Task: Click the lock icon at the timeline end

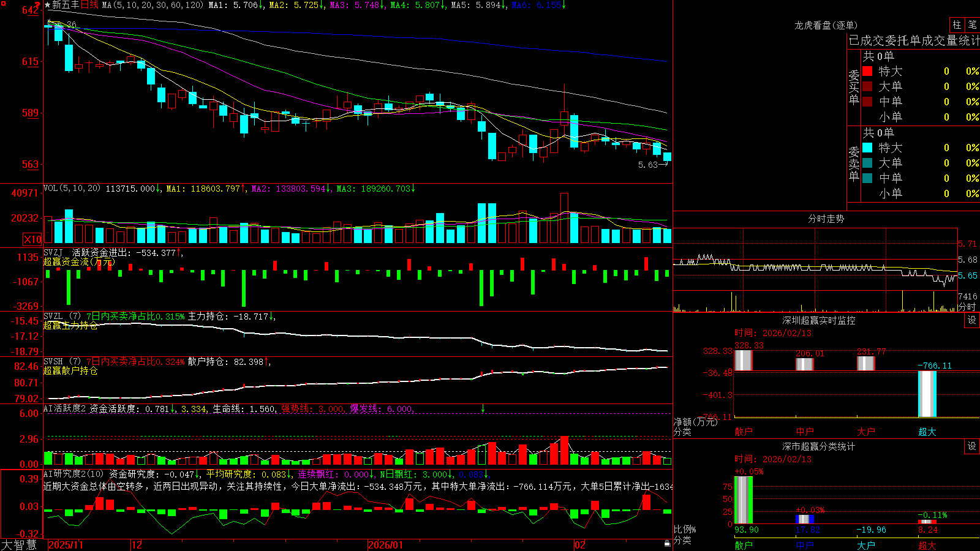Action: pos(667,544)
